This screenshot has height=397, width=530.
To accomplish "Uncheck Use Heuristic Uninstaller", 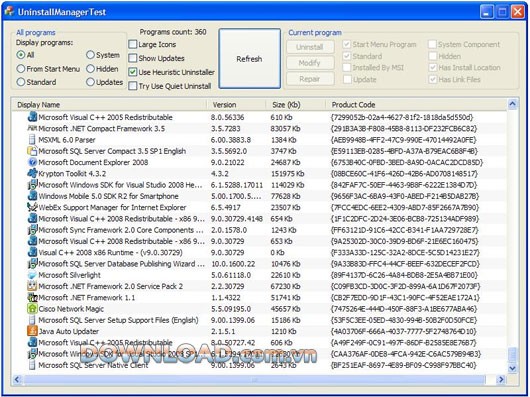I will [x=133, y=72].
